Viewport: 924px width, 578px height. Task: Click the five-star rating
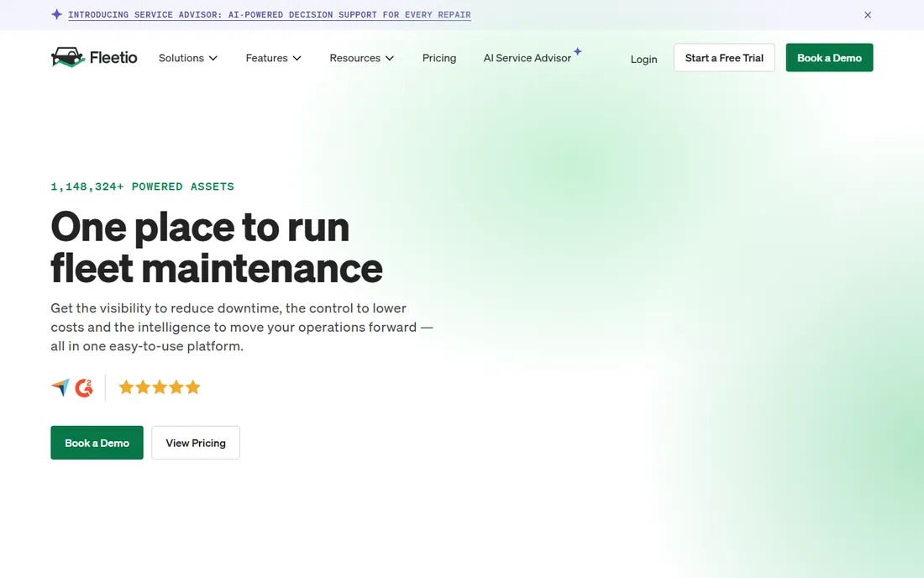[x=160, y=387]
